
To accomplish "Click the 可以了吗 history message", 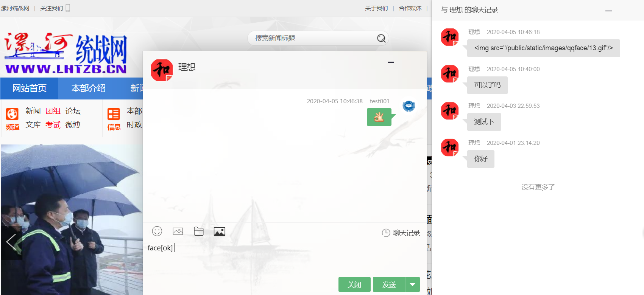I will [x=487, y=85].
